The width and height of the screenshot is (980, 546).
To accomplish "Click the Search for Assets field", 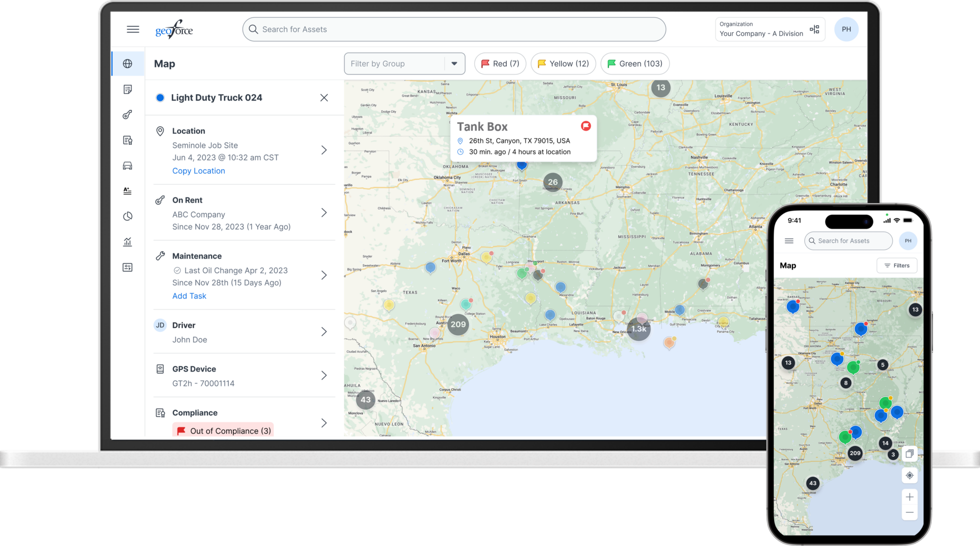I will (454, 29).
